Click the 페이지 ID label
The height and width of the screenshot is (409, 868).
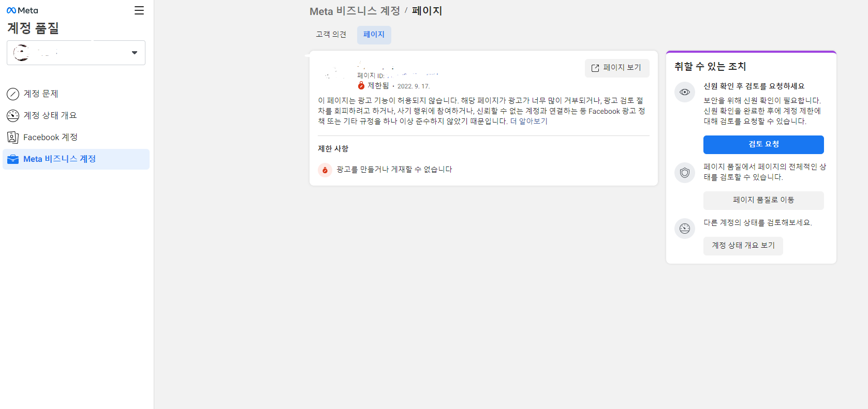pyautogui.click(x=371, y=76)
